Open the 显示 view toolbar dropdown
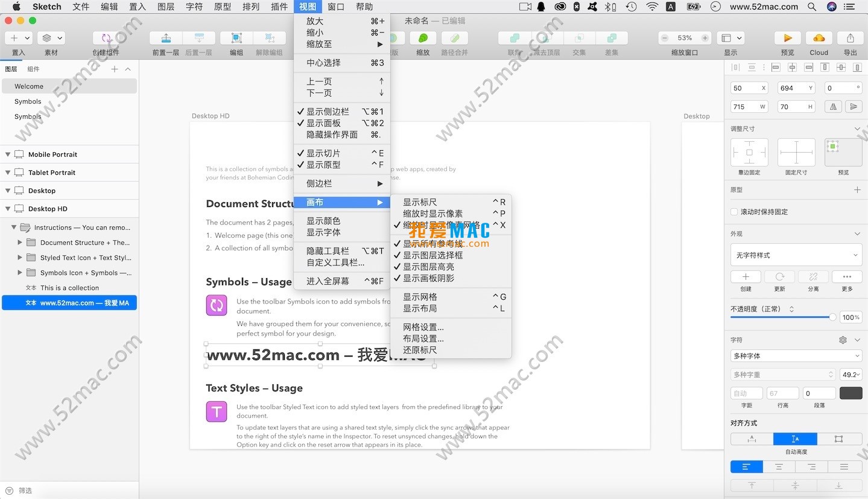 pyautogui.click(x=731, y=38)
